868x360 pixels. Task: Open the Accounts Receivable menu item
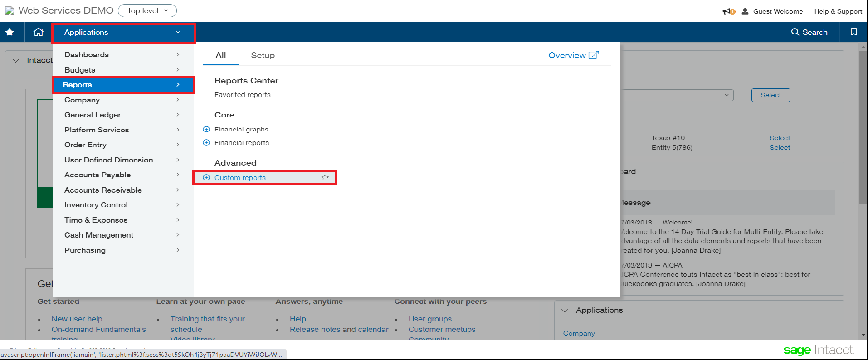point(123,190)
